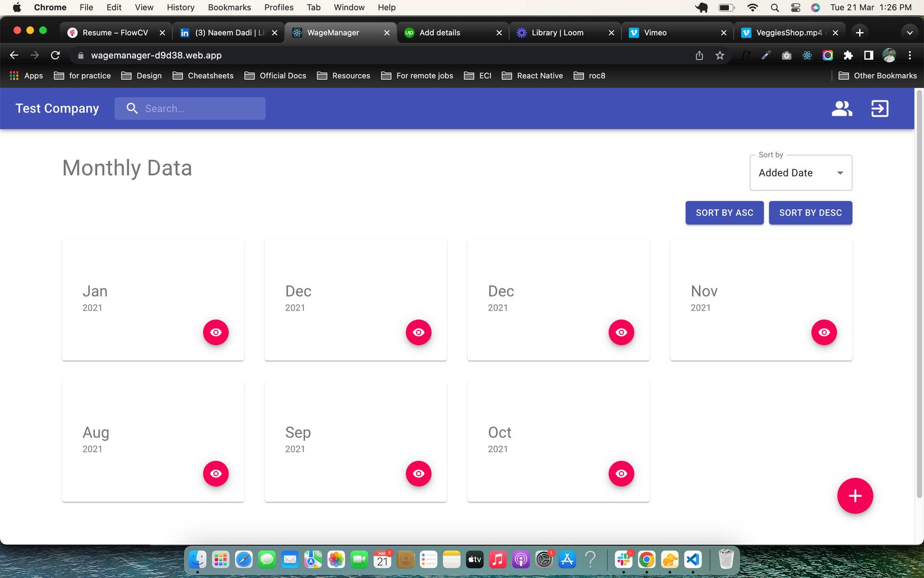
Task: Click the logout icon in header
Action: pos(880,109)
